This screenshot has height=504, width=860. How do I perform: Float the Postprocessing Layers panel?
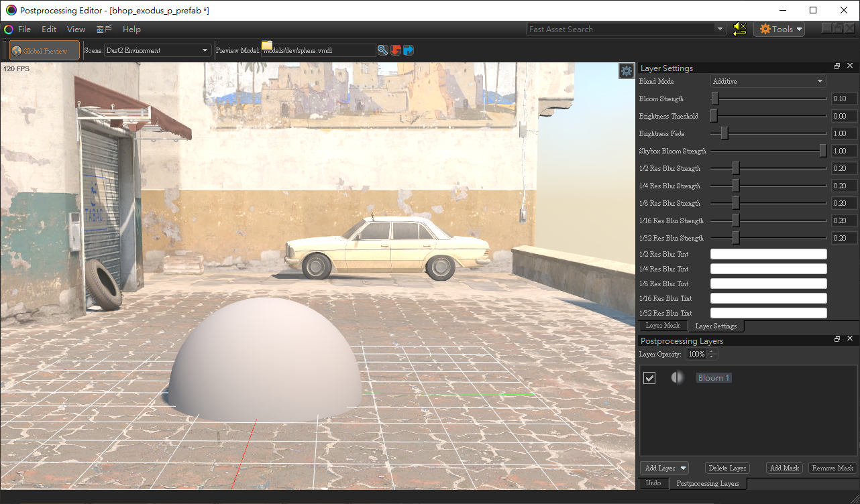click(x=837, y=339)
